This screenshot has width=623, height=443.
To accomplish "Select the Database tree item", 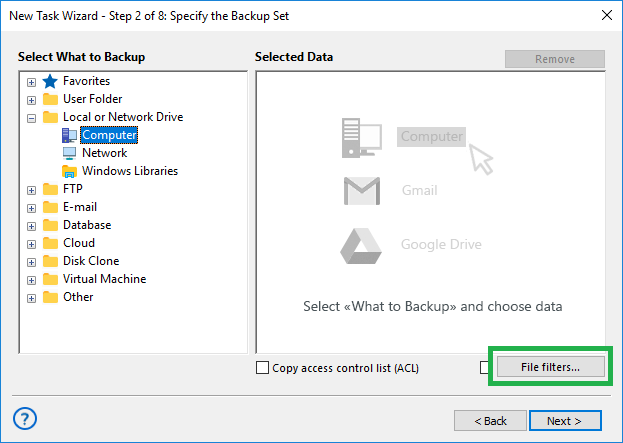I will [x=87, y=225].
